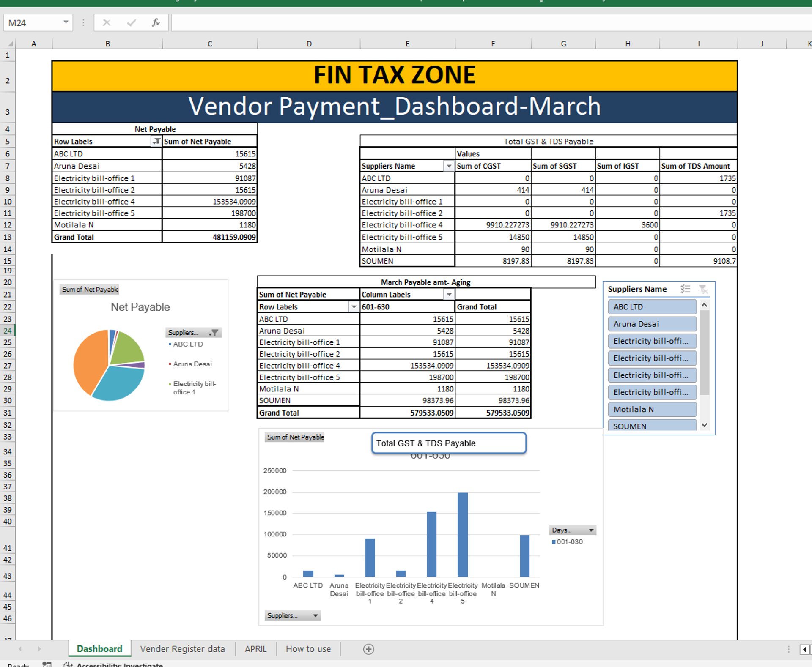Add a new sheet with plus icon
The height and width of the screenshot is (667, 812).
coord(368,649)
